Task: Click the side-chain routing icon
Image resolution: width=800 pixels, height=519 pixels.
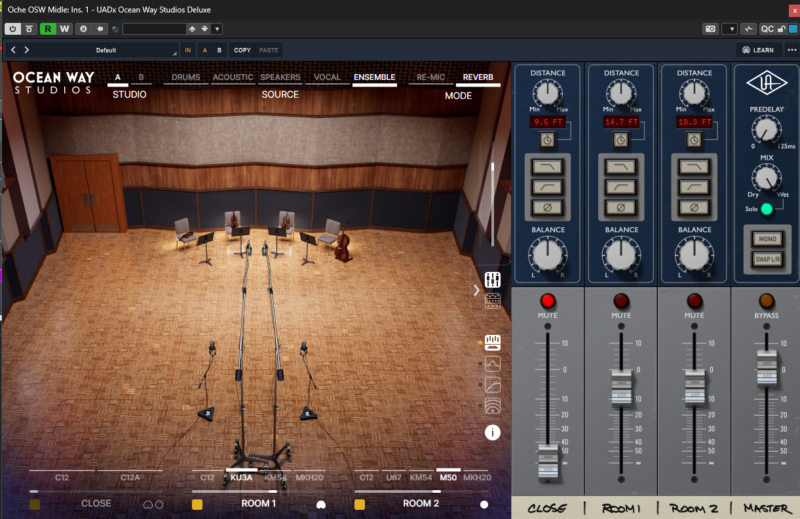Action: pyautogui.click(x=749, y=29)
